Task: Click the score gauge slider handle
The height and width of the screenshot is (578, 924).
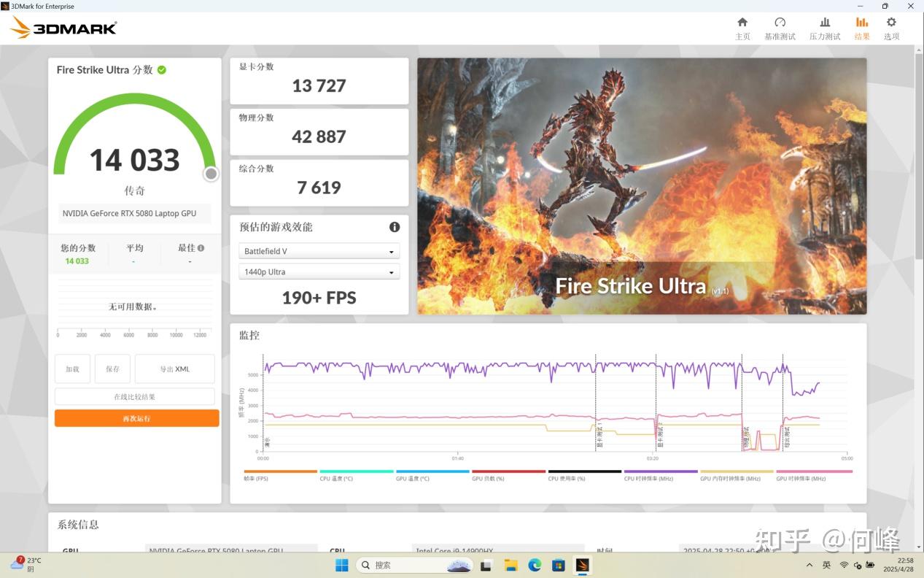Action: (x=211, y=174)
